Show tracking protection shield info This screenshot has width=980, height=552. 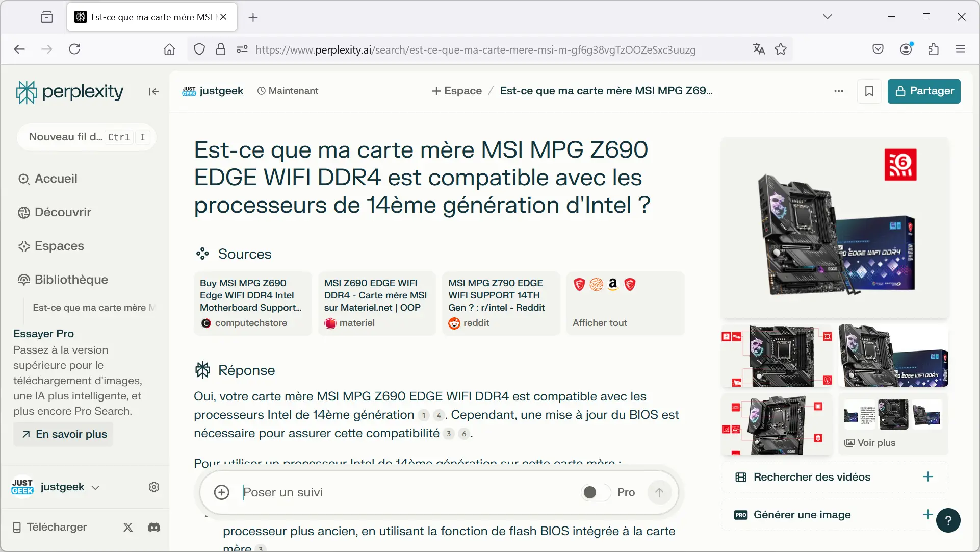point(199,49)
